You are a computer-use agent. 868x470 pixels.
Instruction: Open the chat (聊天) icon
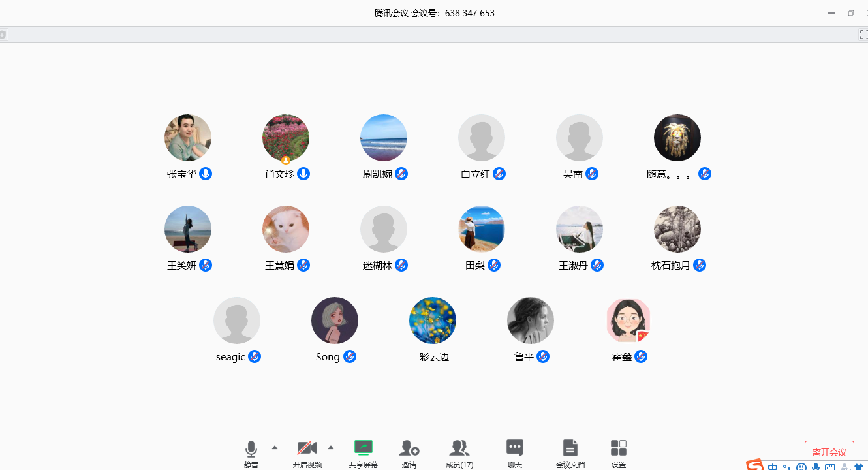click(515, 448)
